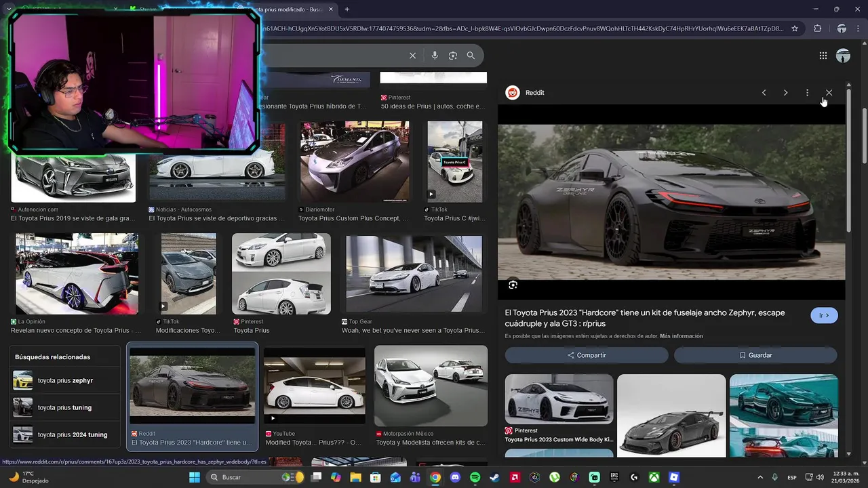
Task: Open Microsoft Store from taskbar
Action: coord(375,477)
